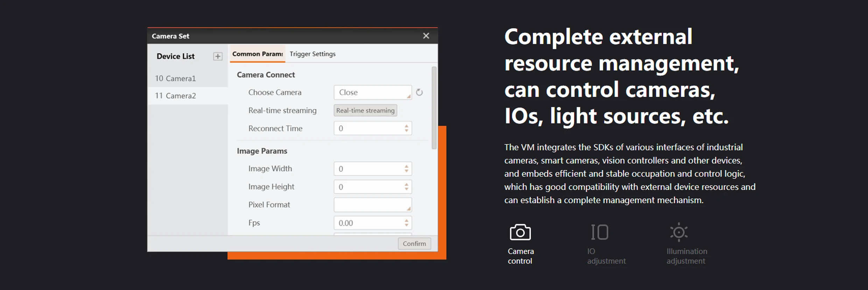This screenshot has height=290, width=868.
Task: Open the Choose Camera dropdown
Action: tap(373, 92)
